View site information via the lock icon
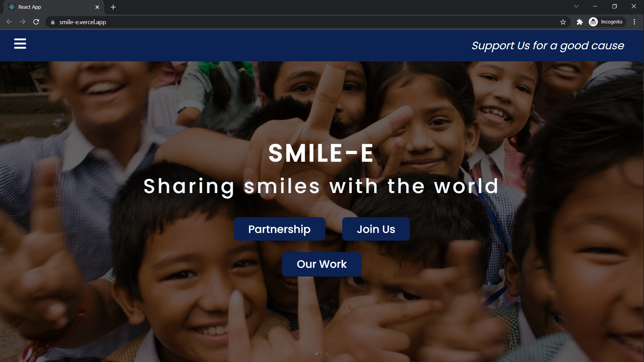Image resolution: width=644 pixels, height=362 pixels. pos(53,22)
